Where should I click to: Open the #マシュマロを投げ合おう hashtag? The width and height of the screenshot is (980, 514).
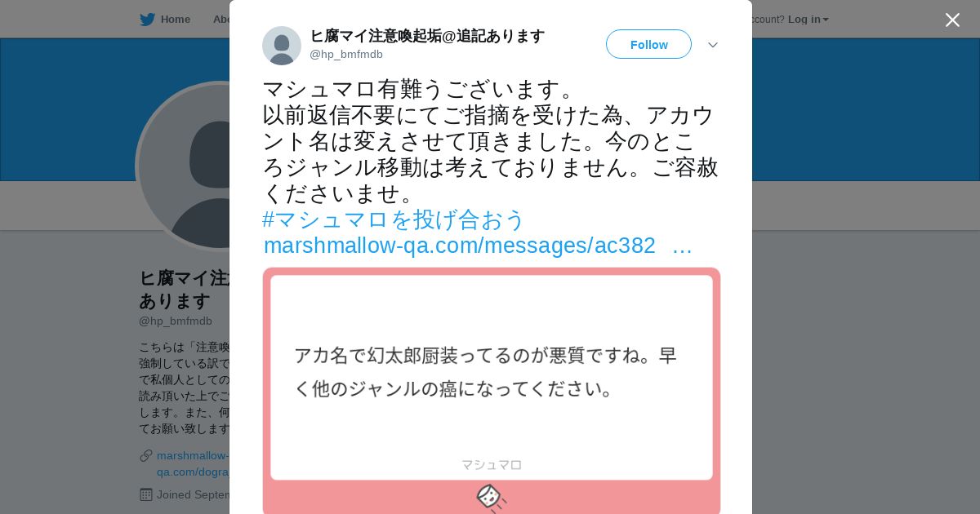click(x=394, y=219)
